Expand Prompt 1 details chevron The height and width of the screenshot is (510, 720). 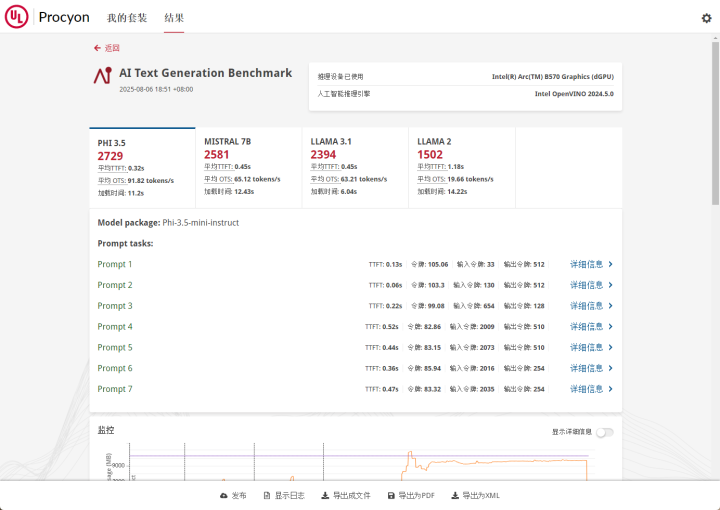(x=610, y=264)
